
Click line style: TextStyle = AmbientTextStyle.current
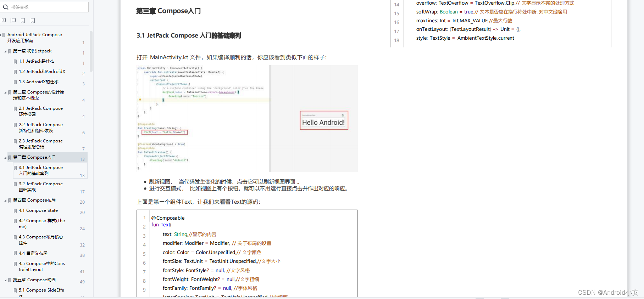[465, 38]
